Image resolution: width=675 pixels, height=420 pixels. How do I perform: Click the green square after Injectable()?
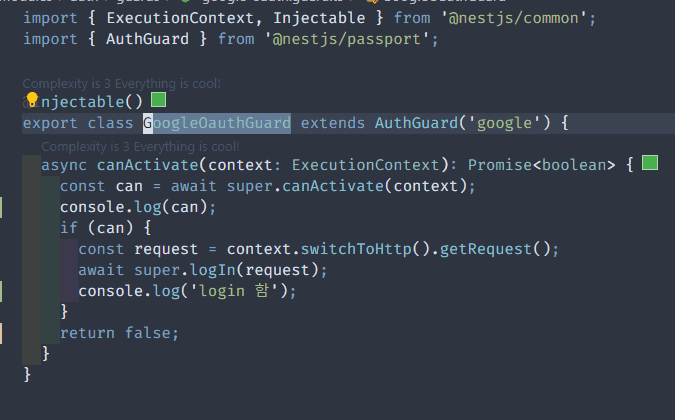pyautogui.click(x=159, y=100)
